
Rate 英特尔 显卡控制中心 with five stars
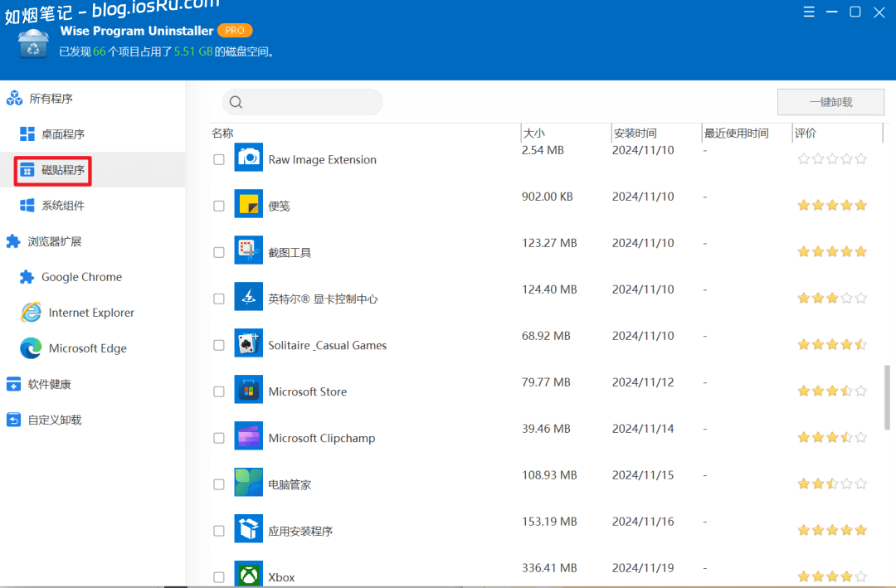click(860, 298)
